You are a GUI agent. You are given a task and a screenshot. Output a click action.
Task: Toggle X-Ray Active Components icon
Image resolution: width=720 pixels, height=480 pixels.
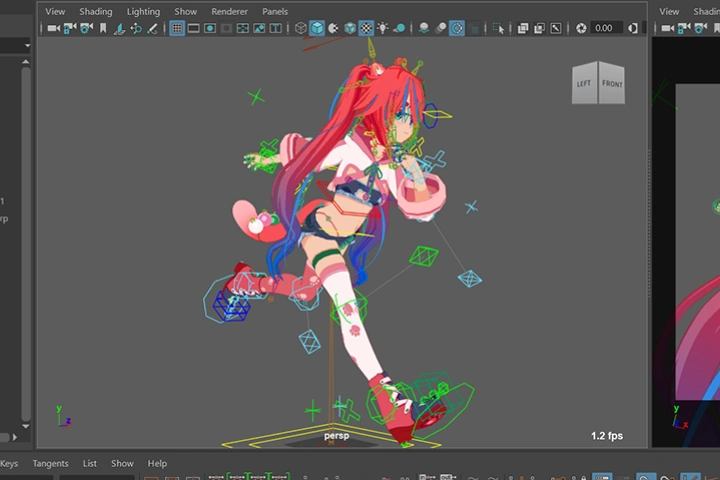coord(539,28)
